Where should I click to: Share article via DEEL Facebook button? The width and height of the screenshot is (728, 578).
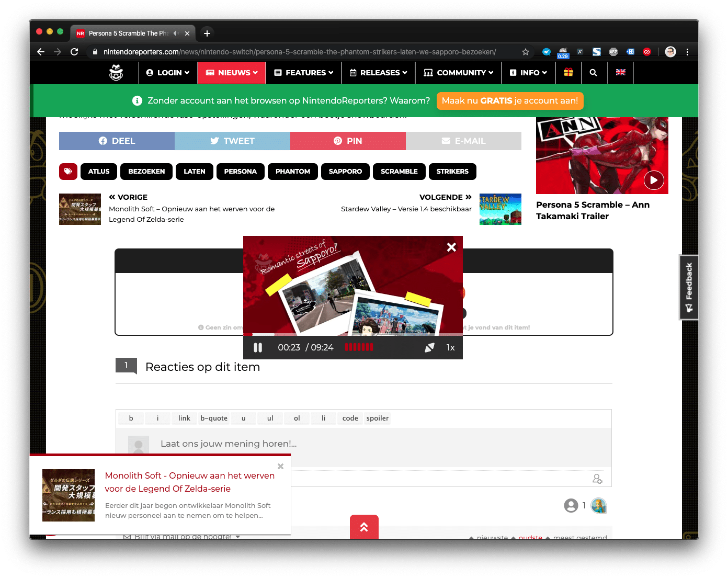pos(117,141)
